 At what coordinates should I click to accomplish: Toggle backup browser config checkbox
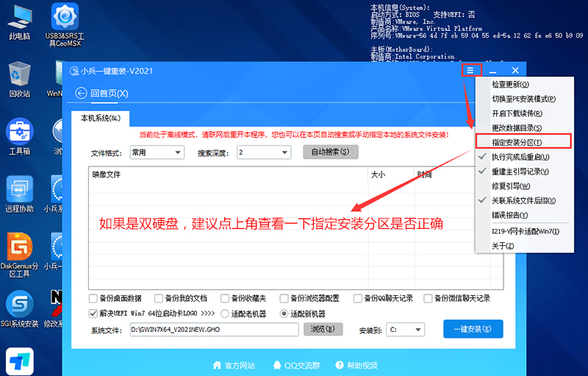click(284, 298)
